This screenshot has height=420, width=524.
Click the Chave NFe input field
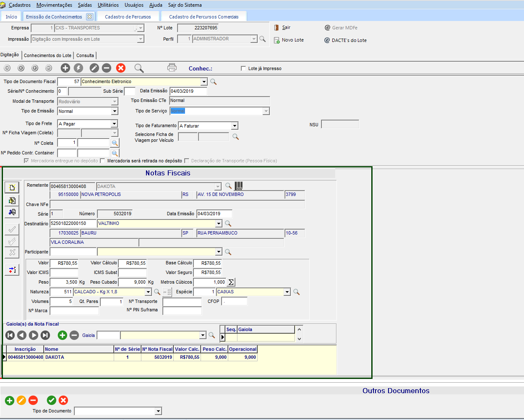[x=177, y=204]
